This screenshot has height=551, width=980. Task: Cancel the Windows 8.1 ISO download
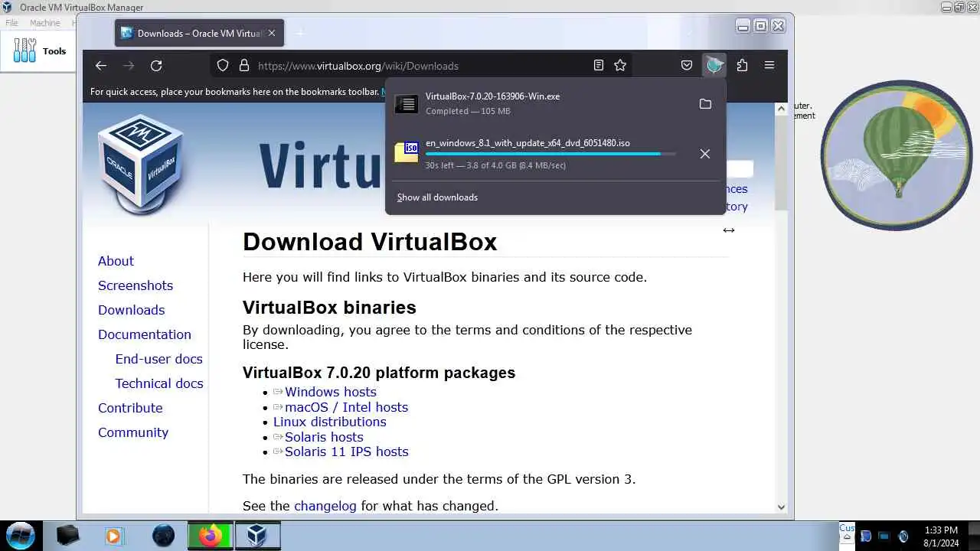click(705, 154)
